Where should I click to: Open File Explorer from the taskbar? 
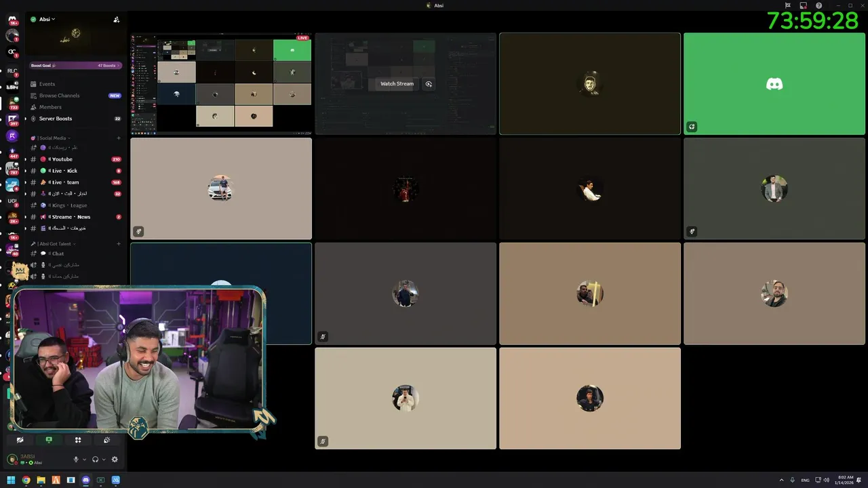pos(41,480)
